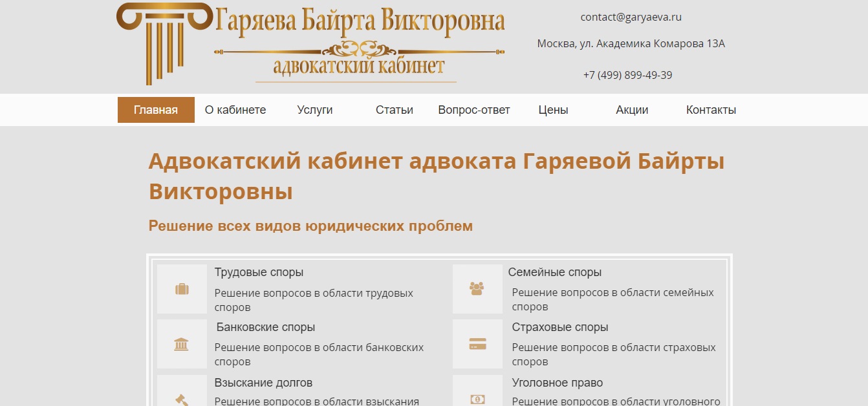
Task: Click the contact@garyaeva.ru email address
Action: (631, 17)
